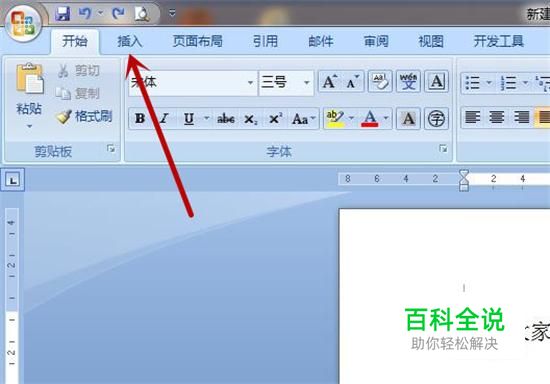Toggle italic formatting
Viewport: 550px width, 384px height.
(163, 119)
